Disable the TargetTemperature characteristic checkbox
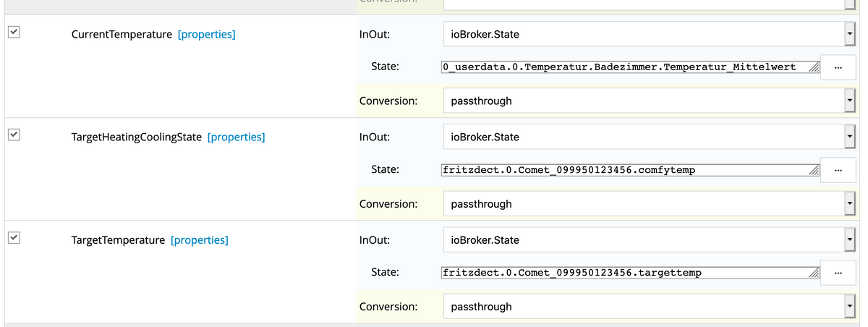Screen dimensions: 868x327 [14, 238]
